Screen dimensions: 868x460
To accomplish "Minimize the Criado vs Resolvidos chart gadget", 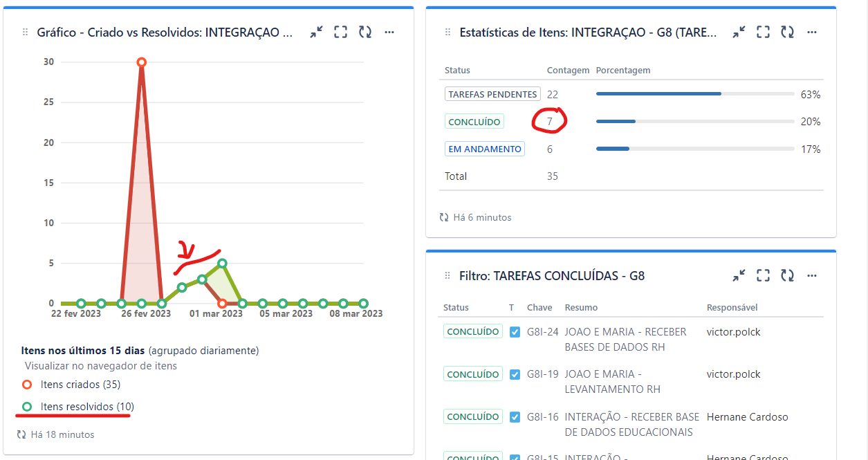I will 316,32.
